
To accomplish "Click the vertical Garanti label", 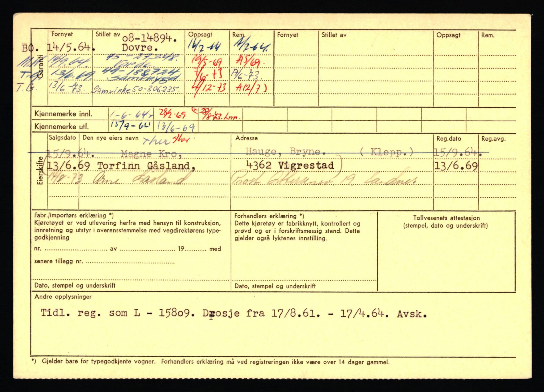I will coord(40,67).
